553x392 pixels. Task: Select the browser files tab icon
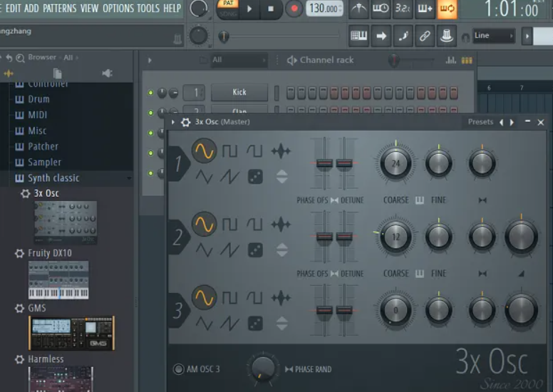pyautogui.click(x=58, y=73)
